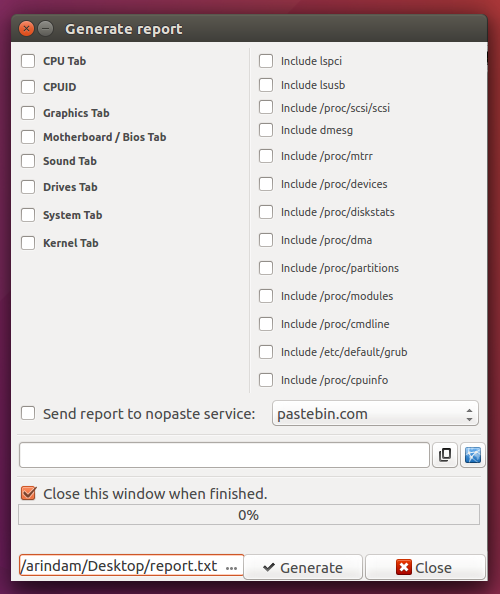Click the Close button with red X
The width and height of the screenshot is (500, 594).
click(425, 567)
